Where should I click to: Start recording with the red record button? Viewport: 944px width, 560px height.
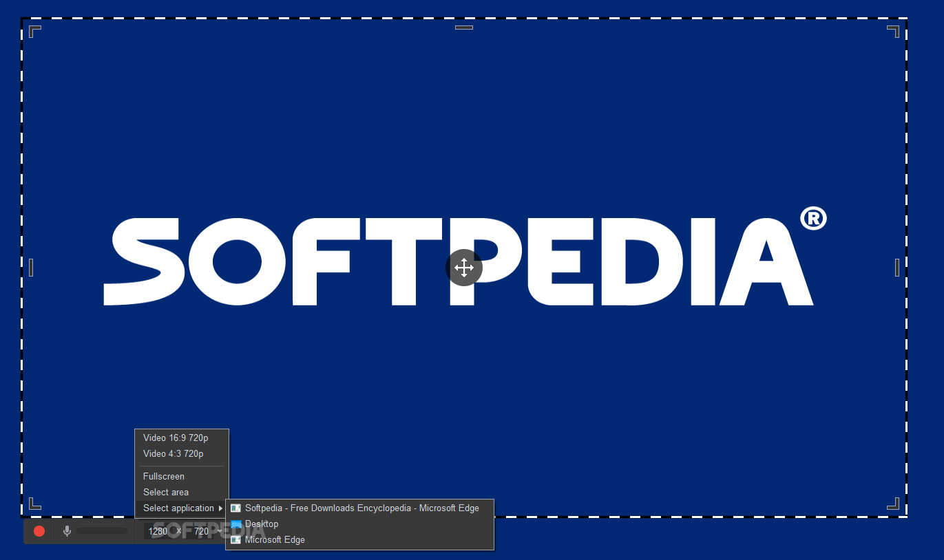39,531
